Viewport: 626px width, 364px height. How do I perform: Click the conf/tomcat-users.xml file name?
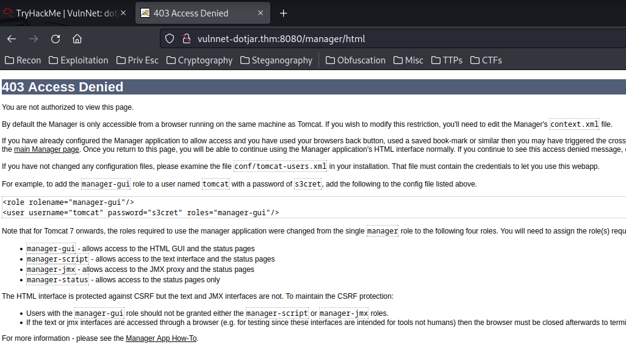coord(280,166)
